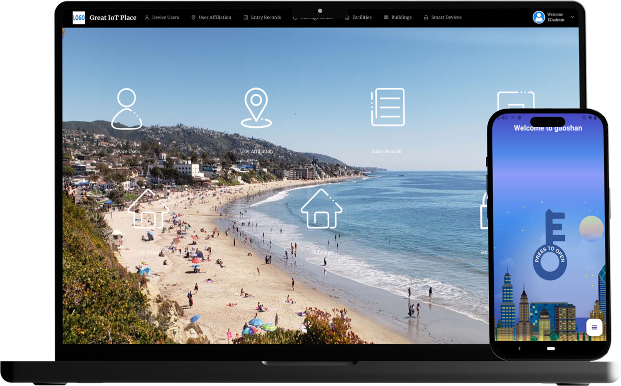Screen dimensions: 621x386
Task: Tap the phone's home navigation pill
Action: pos(551,349)
